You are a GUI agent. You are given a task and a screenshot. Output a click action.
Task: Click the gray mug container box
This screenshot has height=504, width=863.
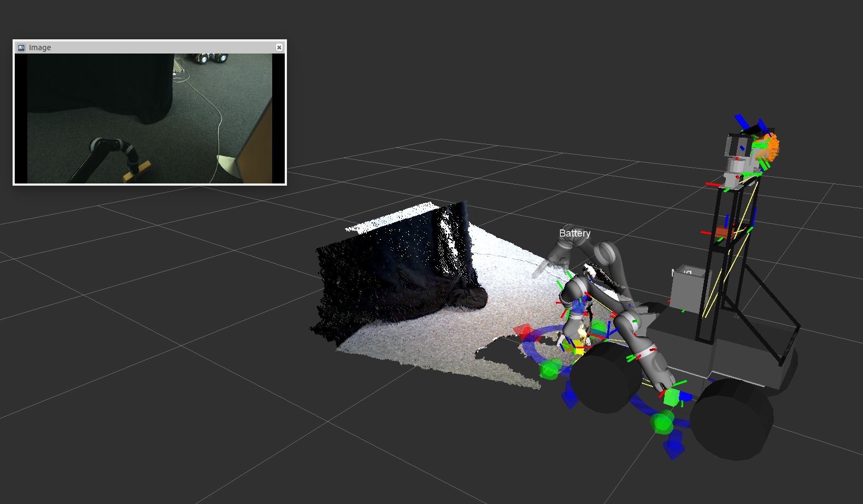point(689,289)
